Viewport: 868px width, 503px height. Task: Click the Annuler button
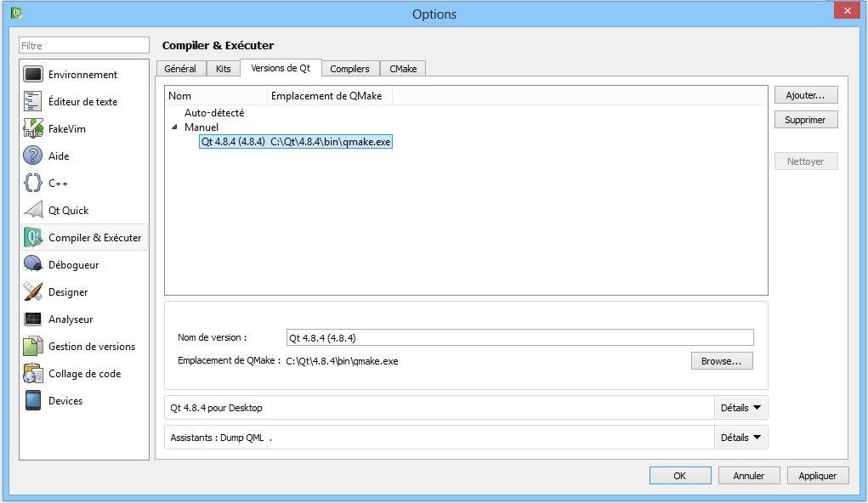(x=749, y=475)
